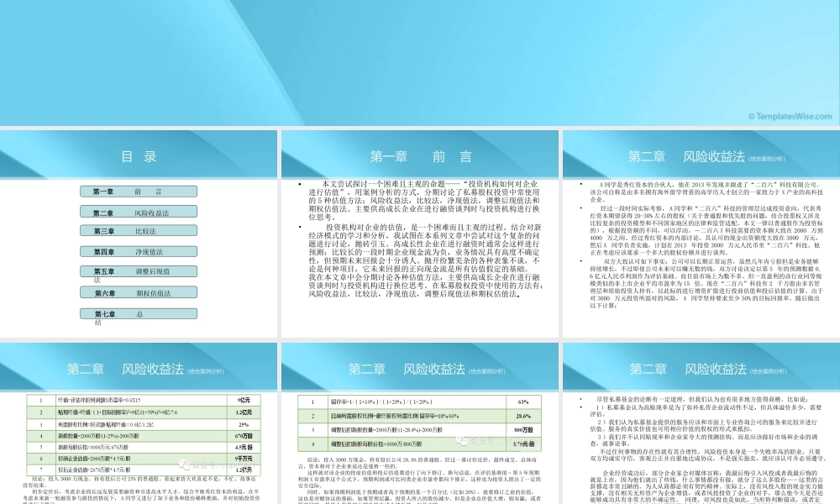Open the 第一章 前言 contents button
840x504 pixels.
point(139,192)
